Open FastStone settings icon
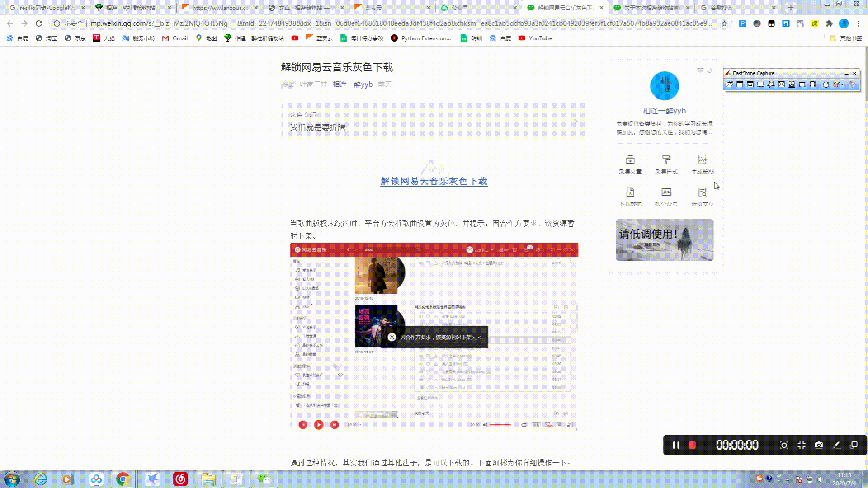The image size is (868, 488). (852, 84)
